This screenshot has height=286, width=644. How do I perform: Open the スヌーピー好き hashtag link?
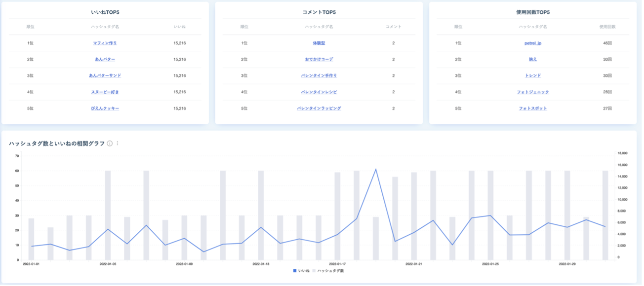[105, 92]
